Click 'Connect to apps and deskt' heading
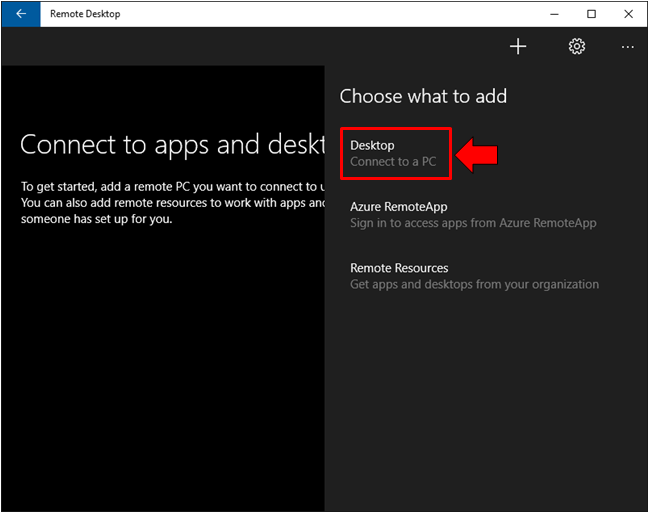Viewport: 649px width, 513px height. click(173, 145)
